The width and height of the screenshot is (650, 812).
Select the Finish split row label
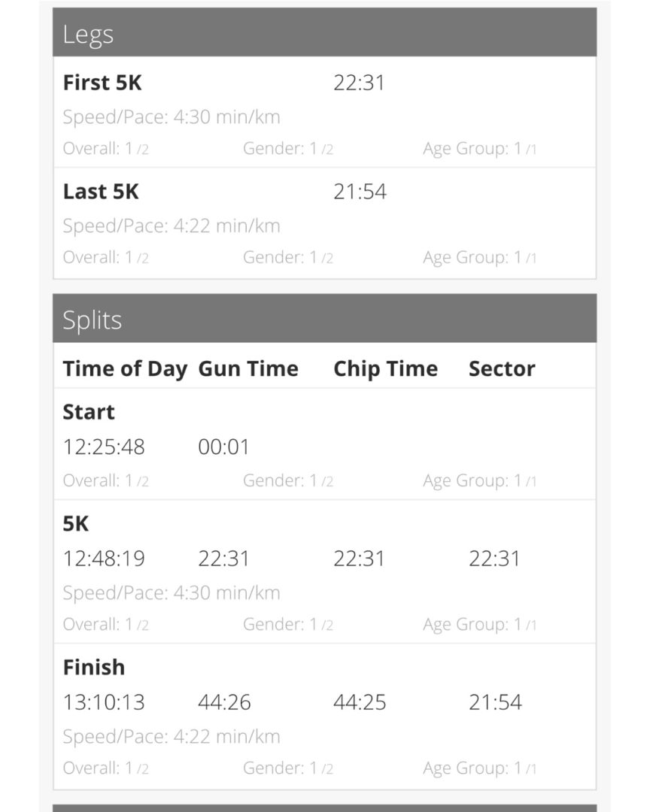(x=94, y=668)
